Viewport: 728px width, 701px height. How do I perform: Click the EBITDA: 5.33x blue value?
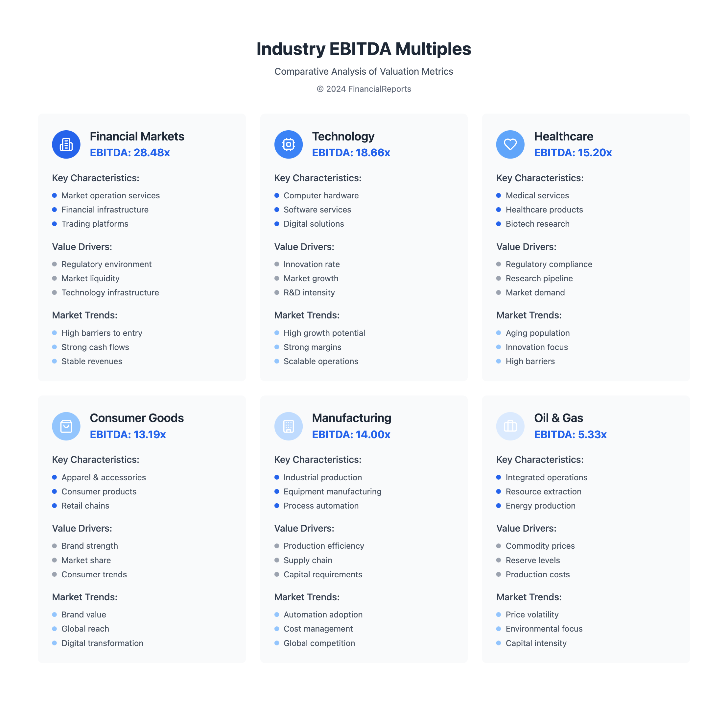570,434
